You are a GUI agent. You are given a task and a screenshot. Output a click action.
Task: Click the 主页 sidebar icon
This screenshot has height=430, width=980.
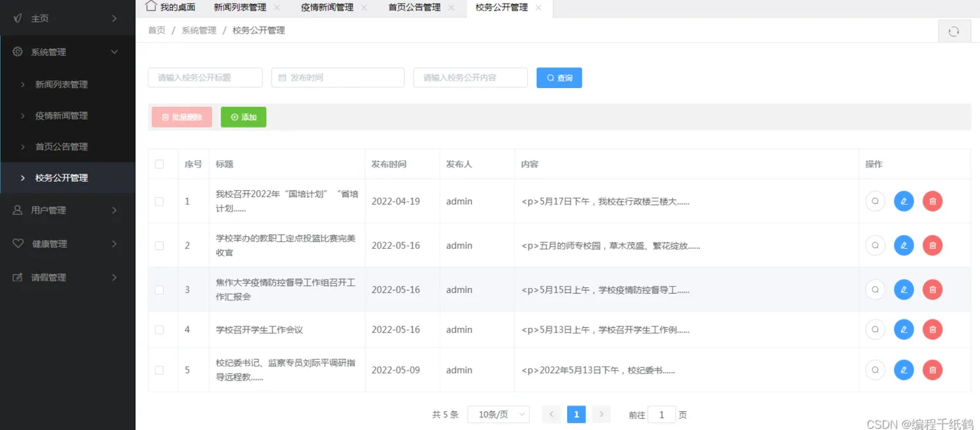(18, 18)
